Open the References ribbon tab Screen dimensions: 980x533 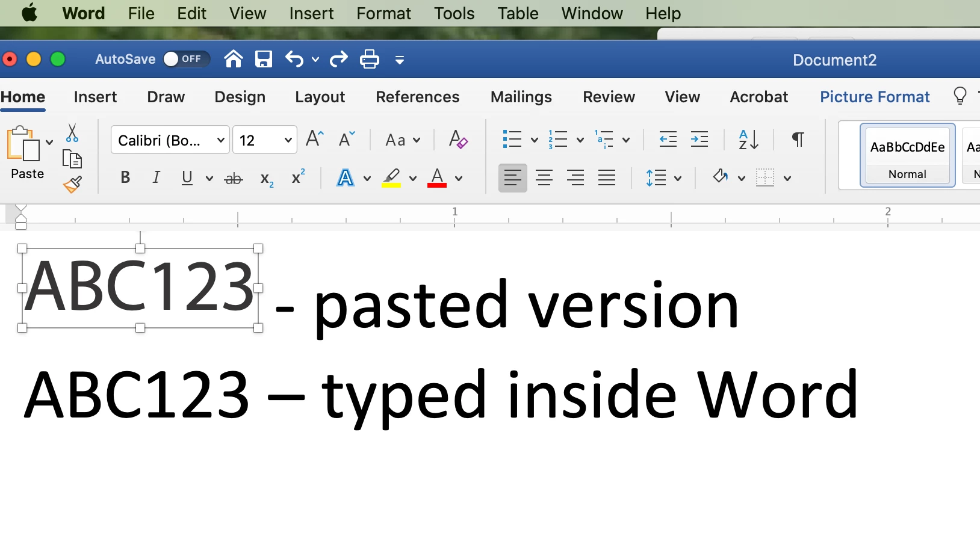tap(417, 97)
